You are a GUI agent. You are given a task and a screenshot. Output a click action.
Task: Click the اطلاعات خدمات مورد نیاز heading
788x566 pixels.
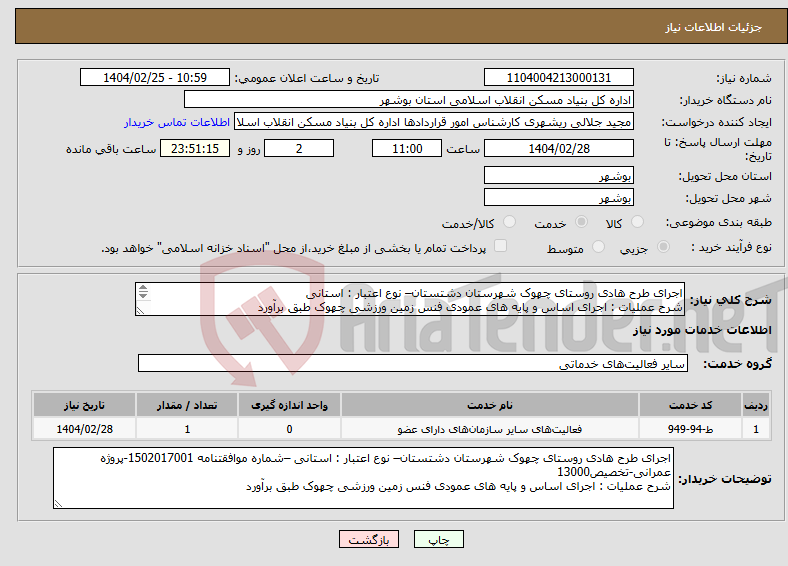tap(702, 330)
